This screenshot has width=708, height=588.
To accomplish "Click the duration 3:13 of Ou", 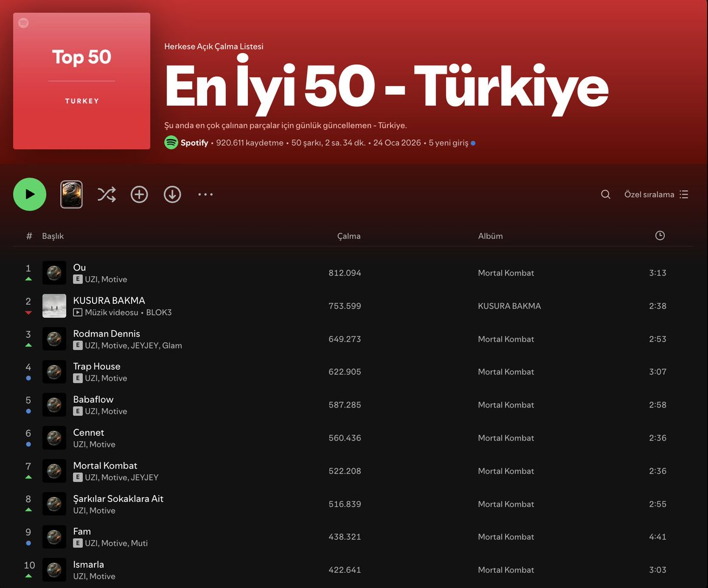I will click(x=658, y=273).
